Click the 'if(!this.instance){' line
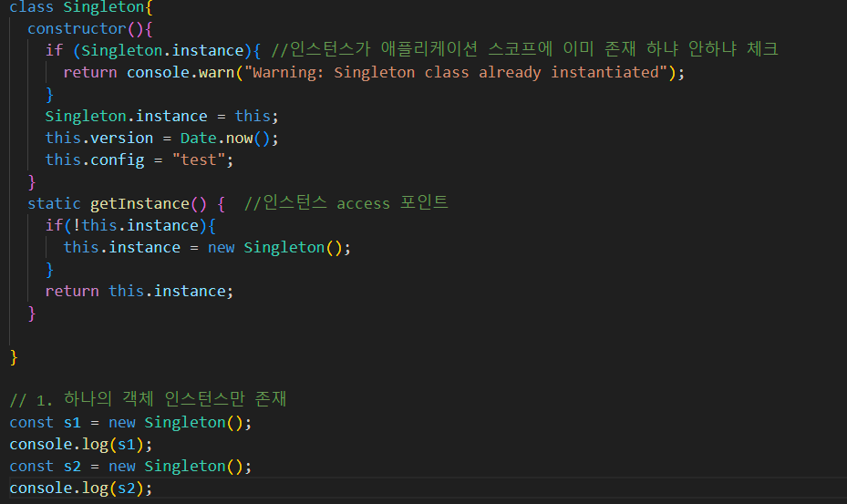This screenshot has width=847, height=504. tap(130, 225)
